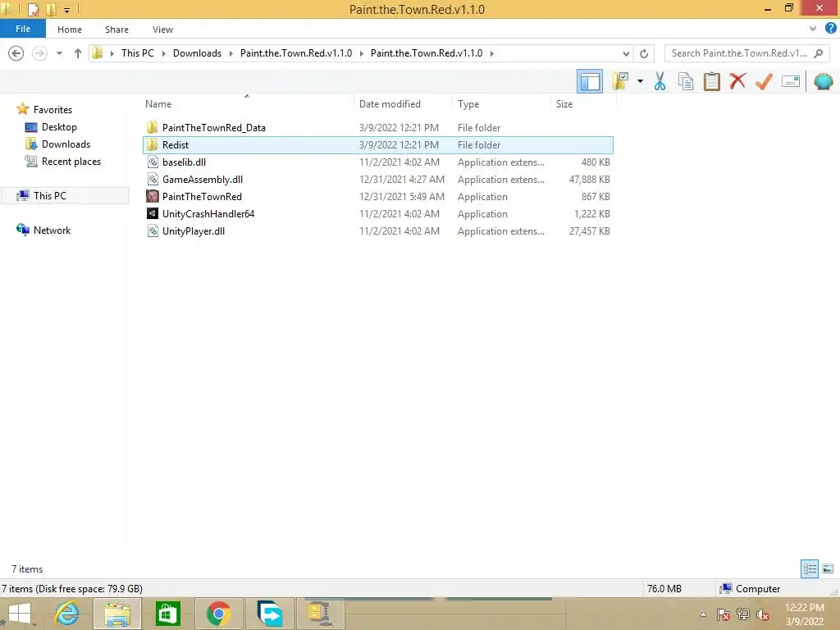This screenshot has height=630, width=840.
Task: Open the File menu
Action: tap(22, 29)
